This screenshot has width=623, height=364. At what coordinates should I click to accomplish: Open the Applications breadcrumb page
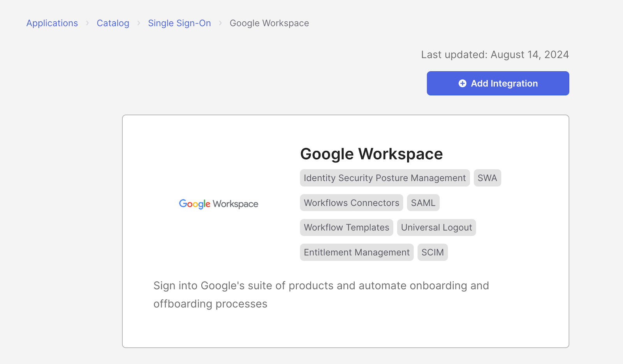click(52, 23)
